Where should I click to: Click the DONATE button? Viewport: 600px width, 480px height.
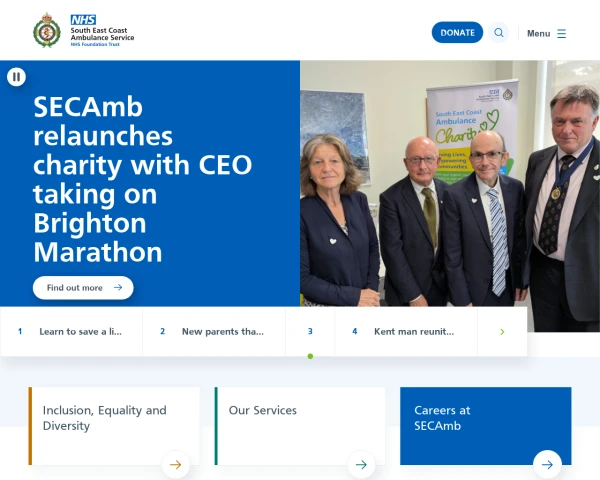tap(457, 33)
